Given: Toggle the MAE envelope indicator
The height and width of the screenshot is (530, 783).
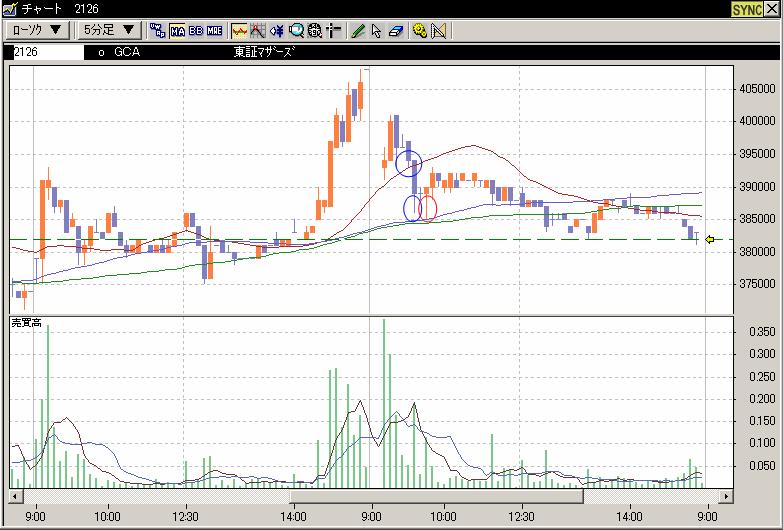Looking at the screenshot, I should click(214, 31).
